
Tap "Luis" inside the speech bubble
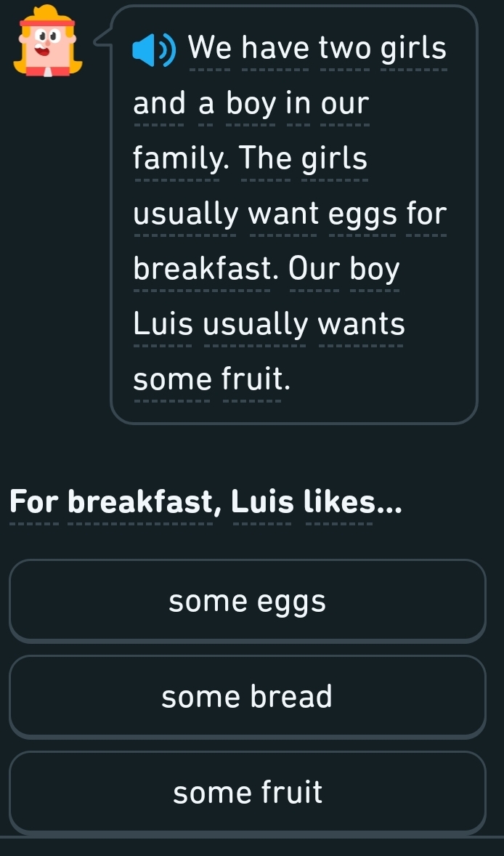coord(163,324)
